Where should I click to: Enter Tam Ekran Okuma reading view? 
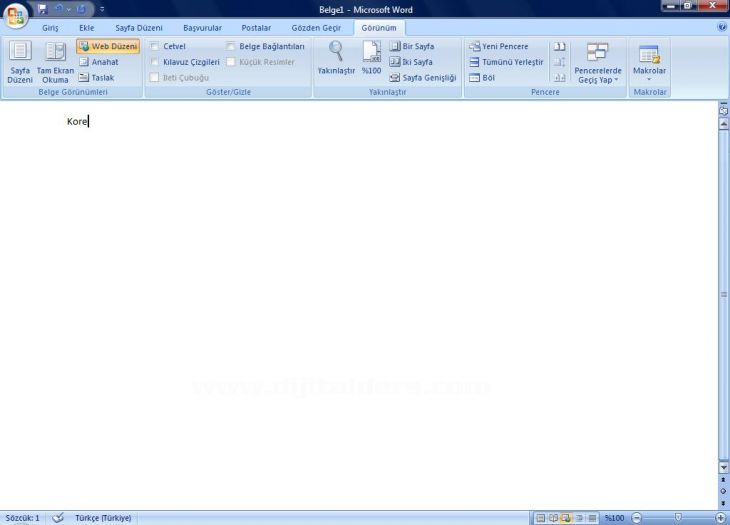pyautogui.click(x=55, y=62)
